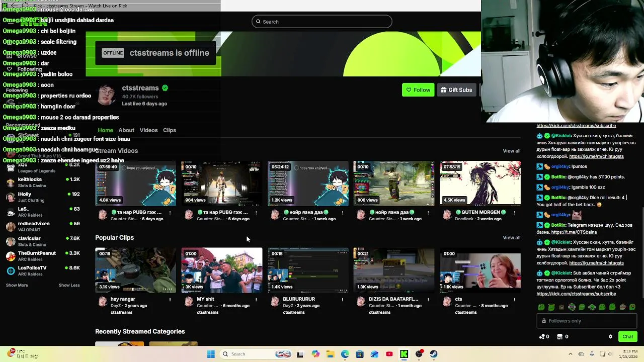Open the Windows Start menu

211,354
